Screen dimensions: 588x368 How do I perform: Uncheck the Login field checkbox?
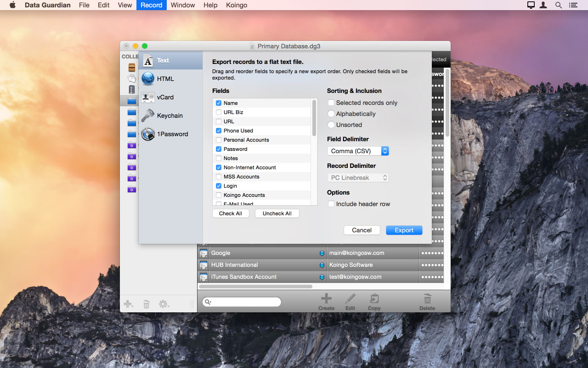(219, 186)
